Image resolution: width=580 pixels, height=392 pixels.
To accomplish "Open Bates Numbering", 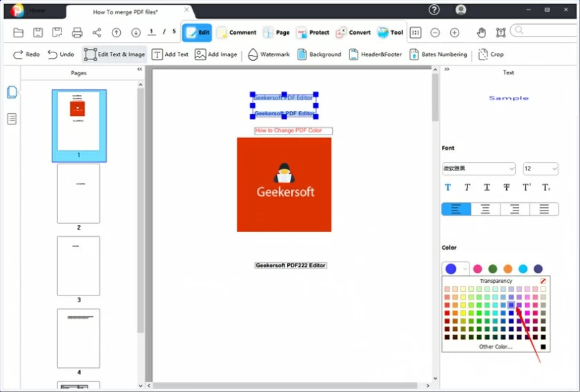I will point(438,55).
